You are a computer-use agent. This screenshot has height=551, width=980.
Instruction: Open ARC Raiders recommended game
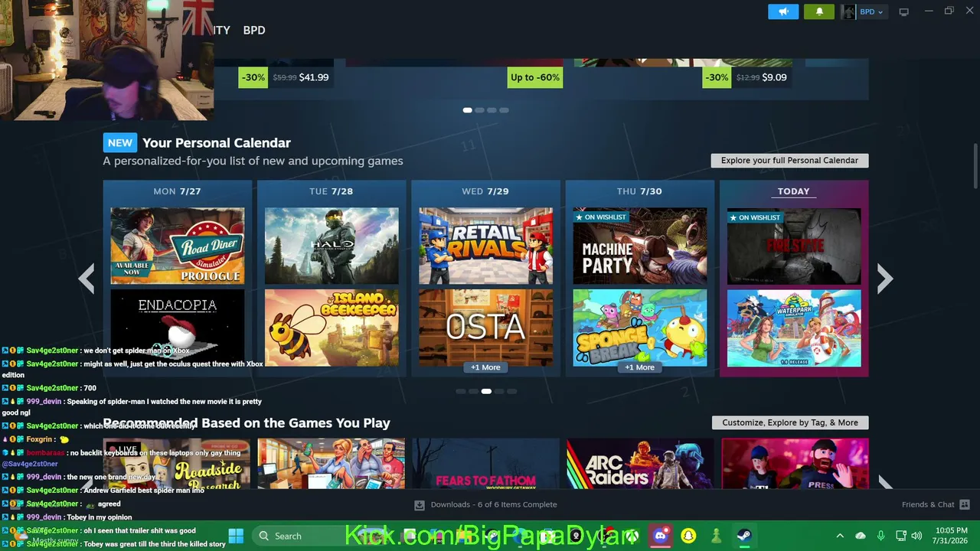click(640, 464)
